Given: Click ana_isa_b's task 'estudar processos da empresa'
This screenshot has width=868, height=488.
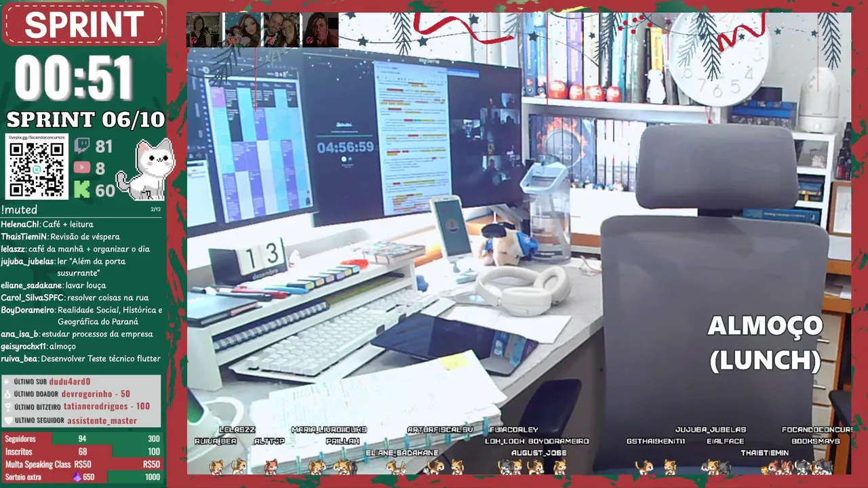Looking at the screenshot, I should pyautogui.click(x=98, y=334).
